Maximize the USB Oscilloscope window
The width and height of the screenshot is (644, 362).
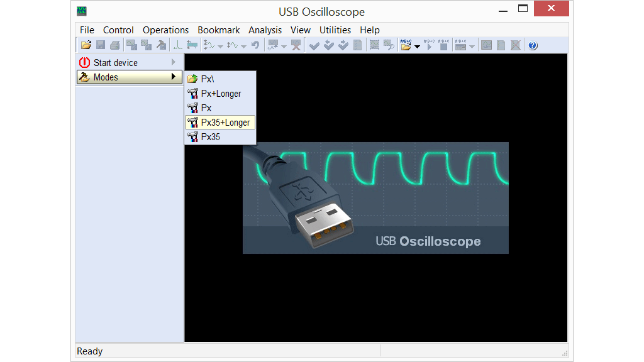(523, 9)
